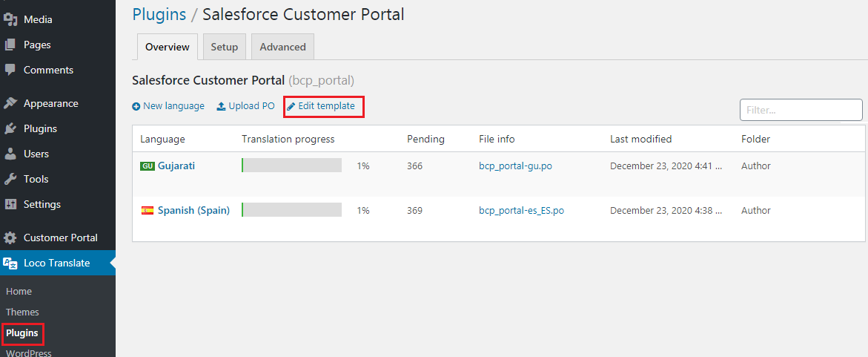This screenshot has width=868, height=357.
Task: Open the Spanish (Spain) translation
Action: 193,211
